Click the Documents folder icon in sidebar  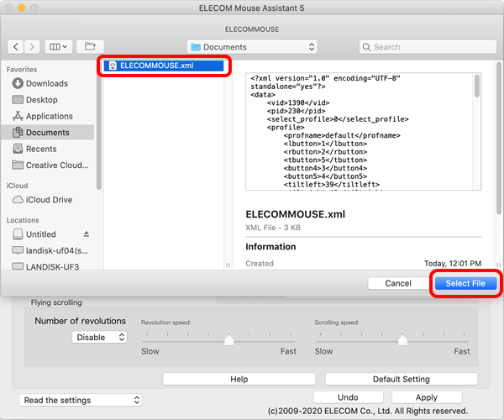click(x=18, y=133)
